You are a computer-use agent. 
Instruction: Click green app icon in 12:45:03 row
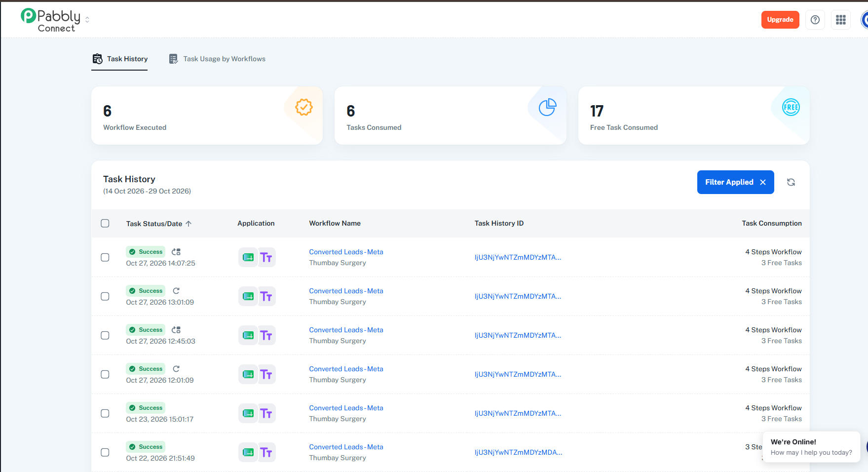(x=248, y=335)
